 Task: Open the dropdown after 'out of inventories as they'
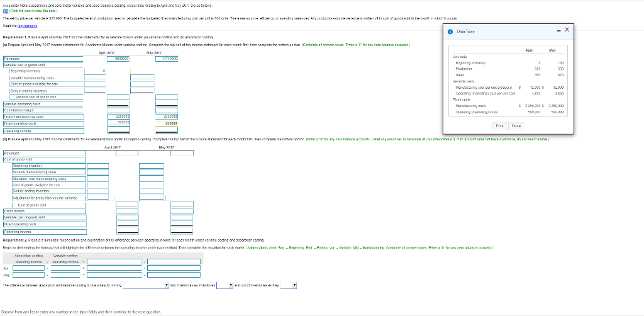coord(289,285)
